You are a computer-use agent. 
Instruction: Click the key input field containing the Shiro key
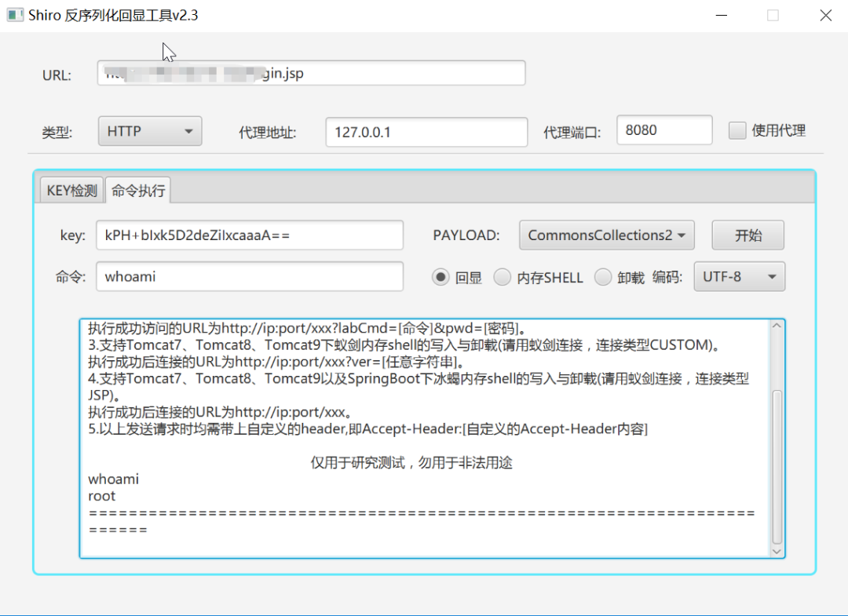tap(250, 235)
